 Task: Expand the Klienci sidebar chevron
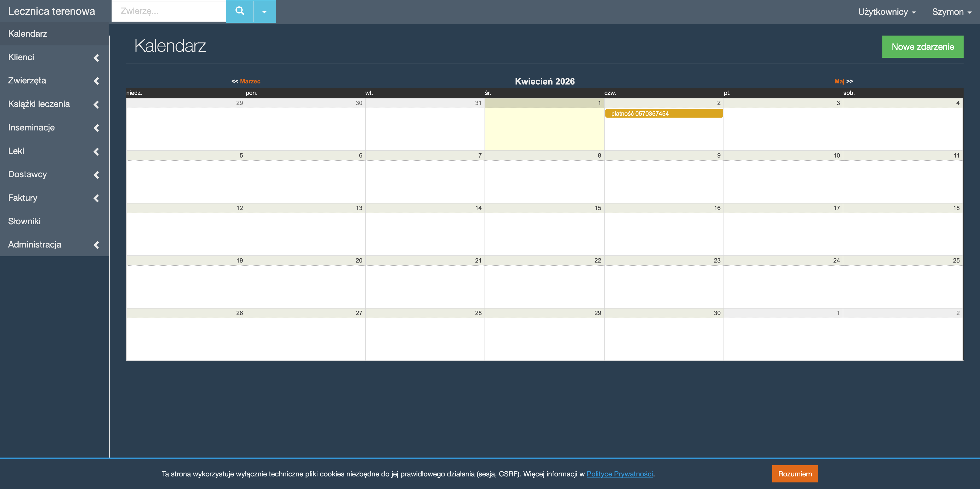tap(96, 57)
